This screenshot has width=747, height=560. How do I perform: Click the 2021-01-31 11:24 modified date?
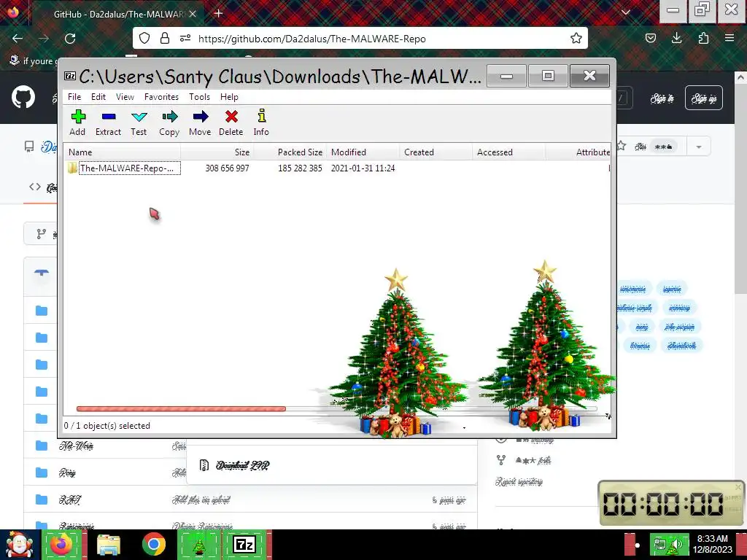[363, 168]
